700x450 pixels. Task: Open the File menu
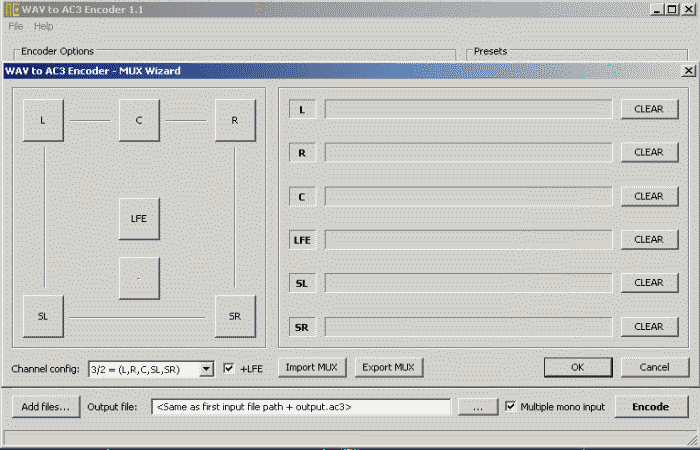coord(16,26)
